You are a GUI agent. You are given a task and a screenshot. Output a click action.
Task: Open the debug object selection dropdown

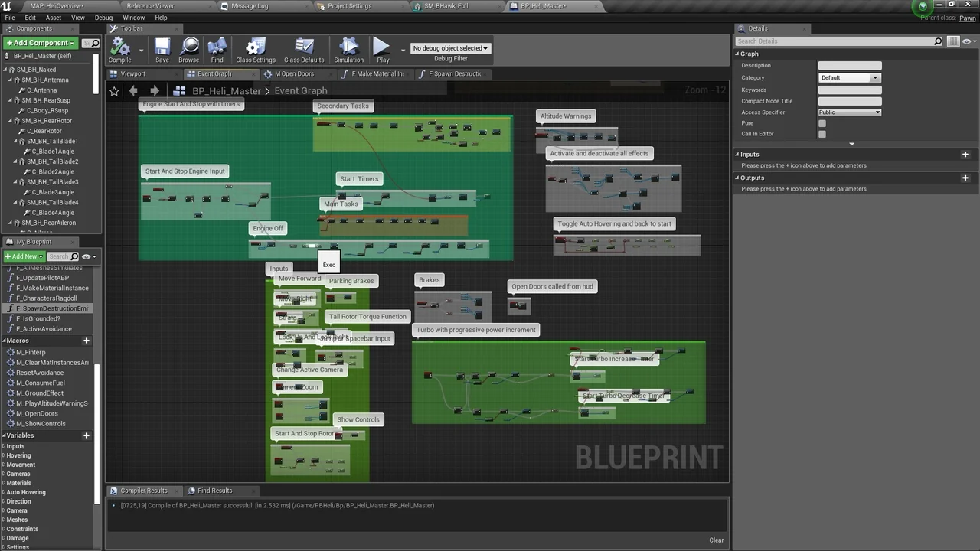(x=450, y=48)
